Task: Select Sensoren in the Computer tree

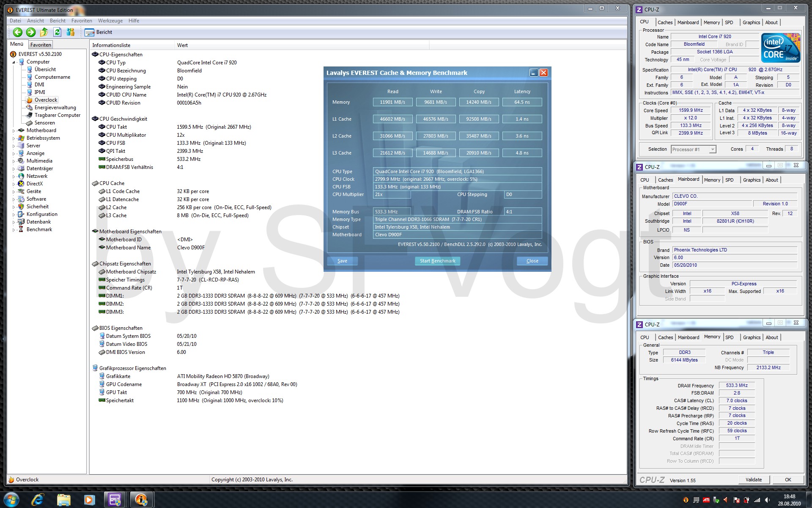Action: click(x=44, y=123)
